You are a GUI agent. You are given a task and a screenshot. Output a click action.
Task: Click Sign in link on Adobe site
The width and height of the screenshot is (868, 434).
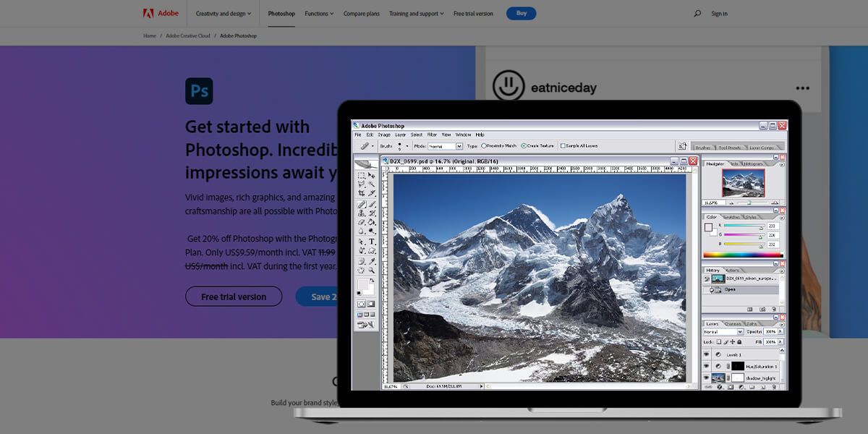click(x=719, y=13)
